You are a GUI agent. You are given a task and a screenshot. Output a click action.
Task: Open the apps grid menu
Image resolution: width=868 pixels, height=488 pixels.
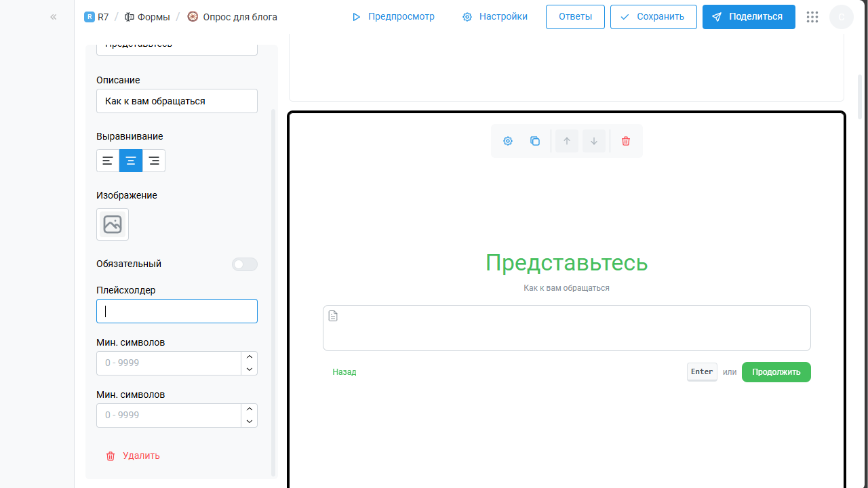click(x=812, y=17)
